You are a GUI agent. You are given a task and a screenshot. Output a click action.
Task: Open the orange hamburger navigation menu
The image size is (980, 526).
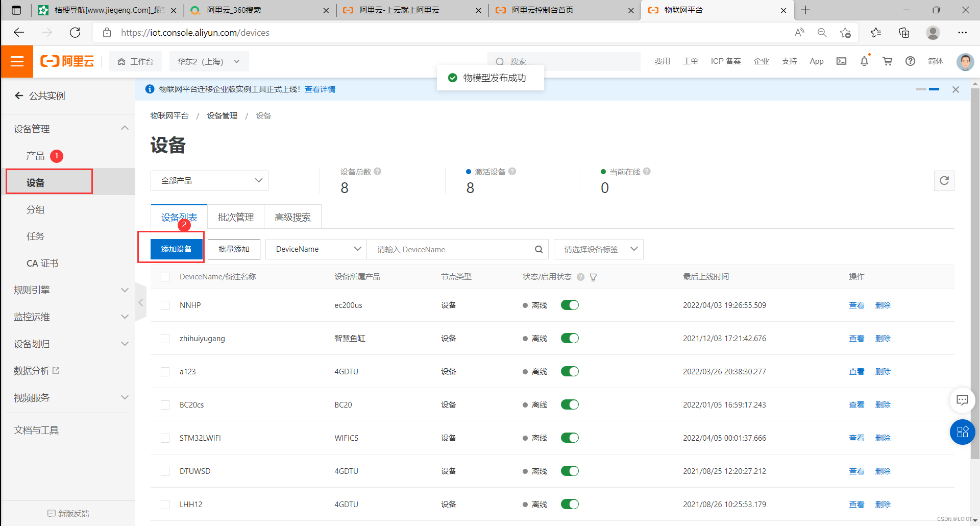point(17,61)
